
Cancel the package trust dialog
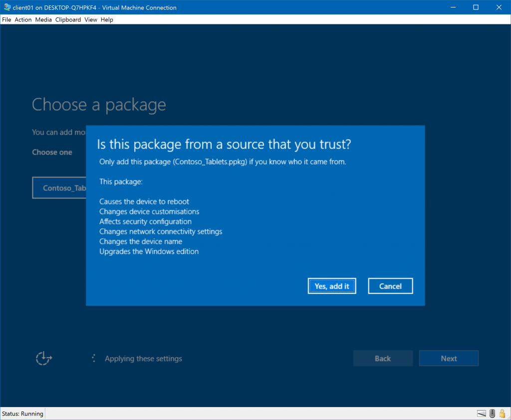click(390, 286)
